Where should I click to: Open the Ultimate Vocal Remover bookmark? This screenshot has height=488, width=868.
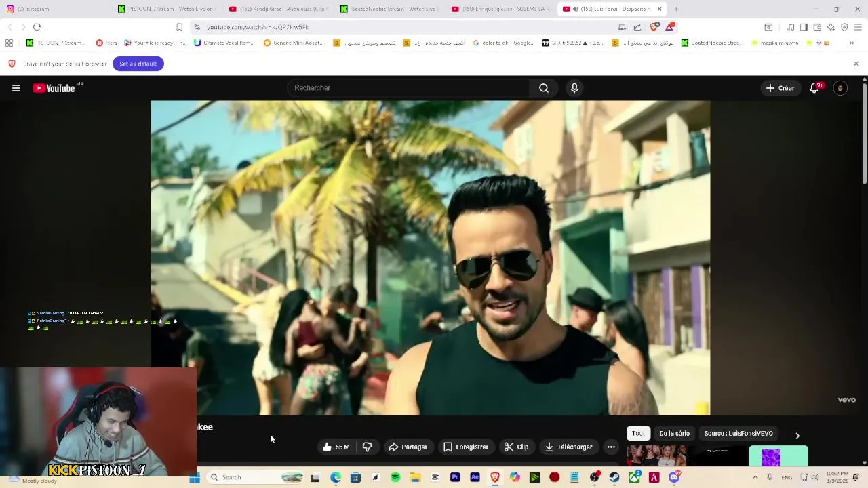click(x=224, y=43)
